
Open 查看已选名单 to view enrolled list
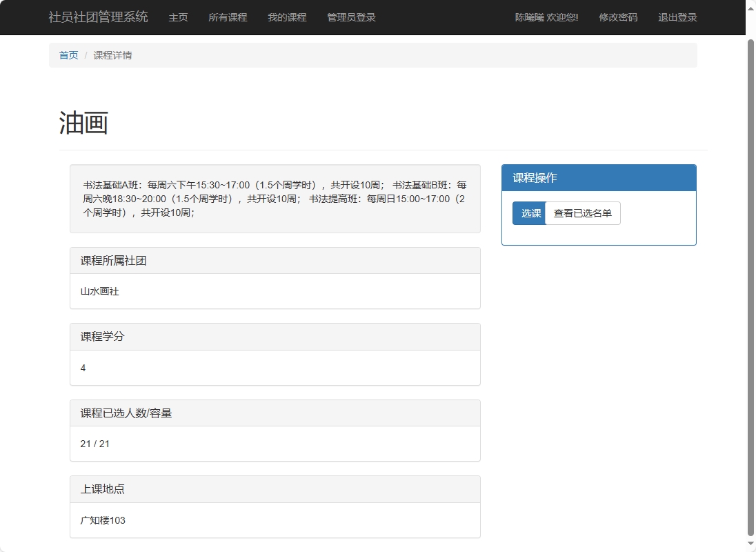(583, 213)
